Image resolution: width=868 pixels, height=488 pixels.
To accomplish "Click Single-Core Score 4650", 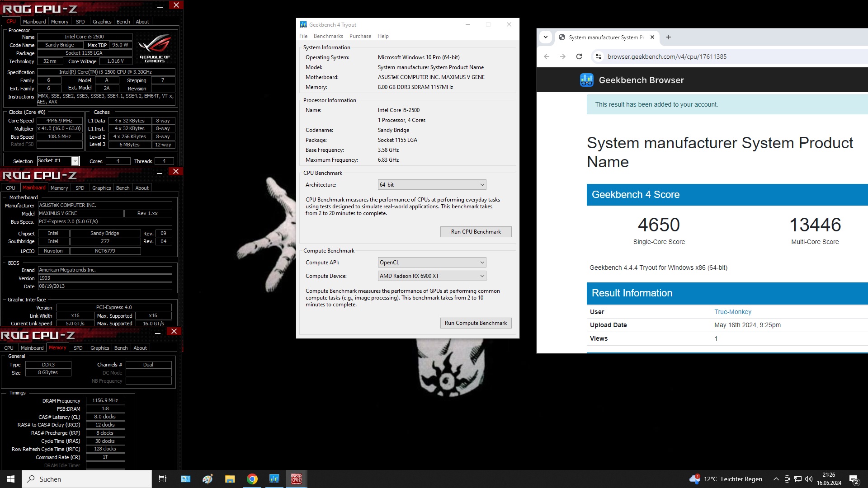I will (659, 225).
